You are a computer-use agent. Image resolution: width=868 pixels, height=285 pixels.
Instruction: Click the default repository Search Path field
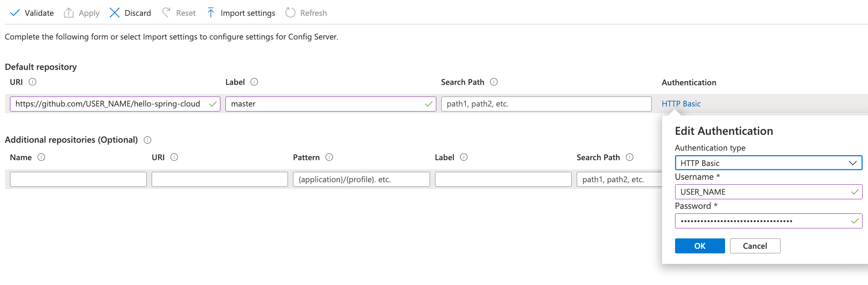tap(546, 104)
